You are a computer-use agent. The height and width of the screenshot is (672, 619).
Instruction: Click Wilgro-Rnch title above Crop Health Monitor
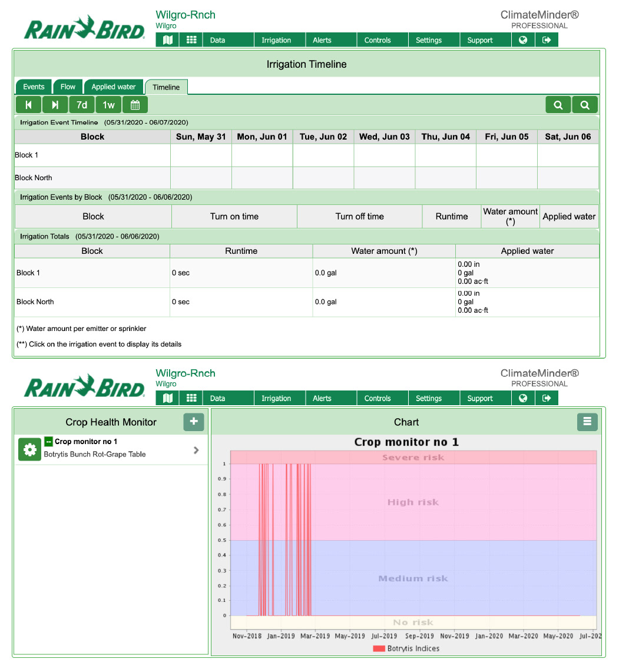click(185, 373)
